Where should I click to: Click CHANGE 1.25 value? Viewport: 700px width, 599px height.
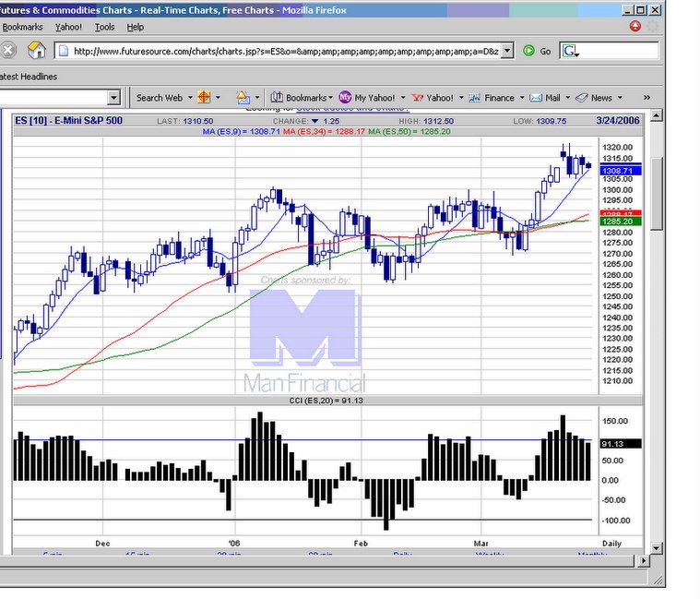coord(306,121)
